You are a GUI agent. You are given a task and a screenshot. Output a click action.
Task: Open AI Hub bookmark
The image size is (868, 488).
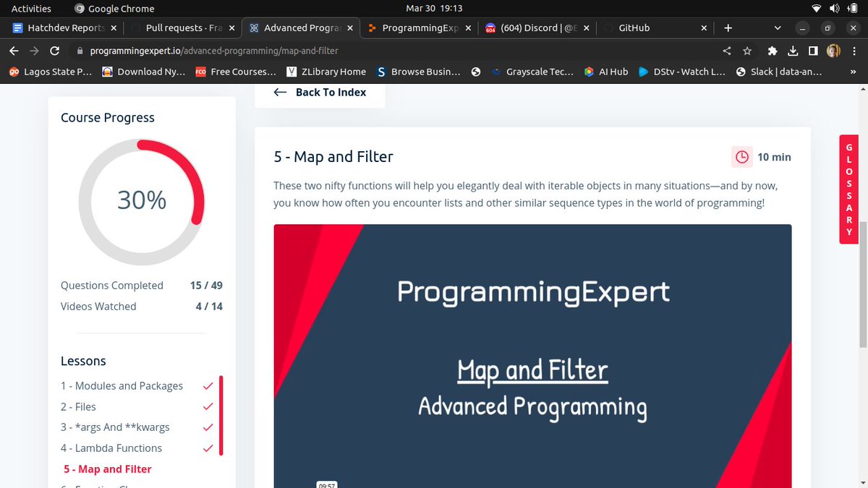[606, 72]
